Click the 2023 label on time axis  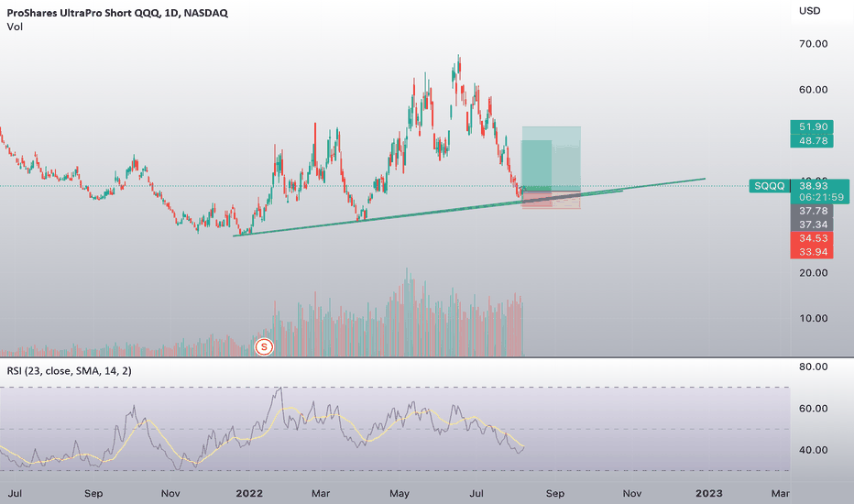(x=709, y=494)
